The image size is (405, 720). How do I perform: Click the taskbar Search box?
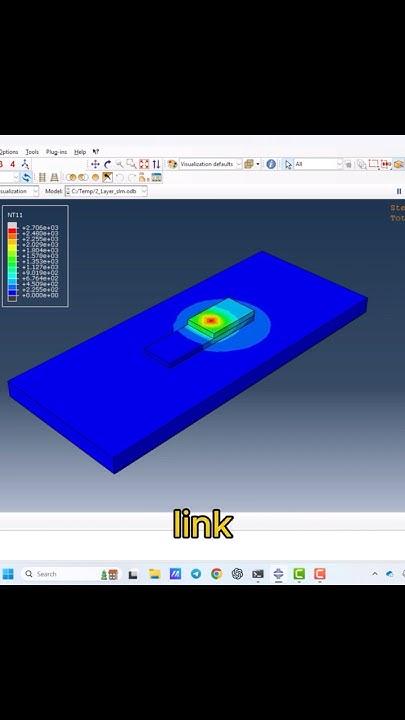[x=70, y=574]
